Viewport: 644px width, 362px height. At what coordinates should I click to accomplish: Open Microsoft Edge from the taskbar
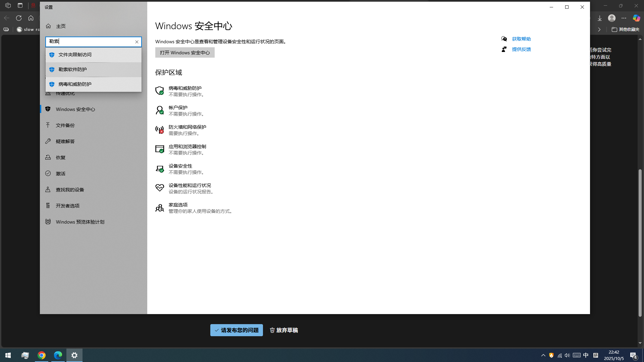point(58,355)
